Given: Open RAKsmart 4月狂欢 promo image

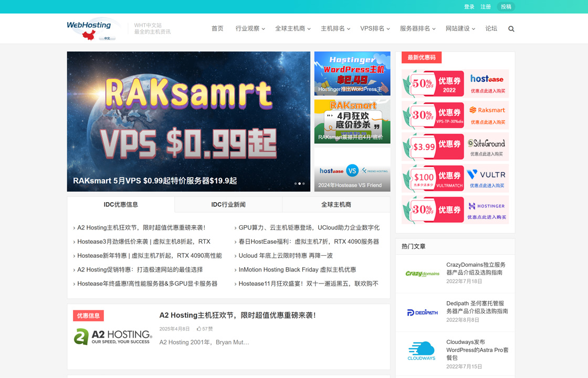Looking at the screenshot, I should click(x=352, y=121).
